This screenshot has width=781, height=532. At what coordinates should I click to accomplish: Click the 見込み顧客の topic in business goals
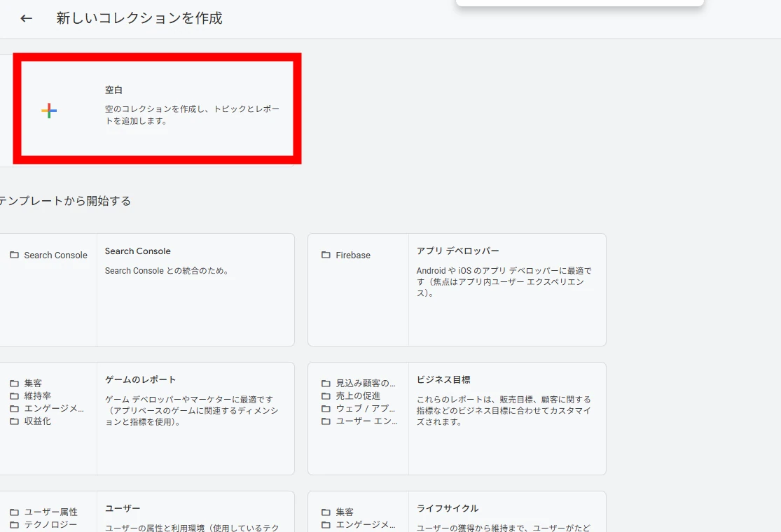tap(366, 384)
